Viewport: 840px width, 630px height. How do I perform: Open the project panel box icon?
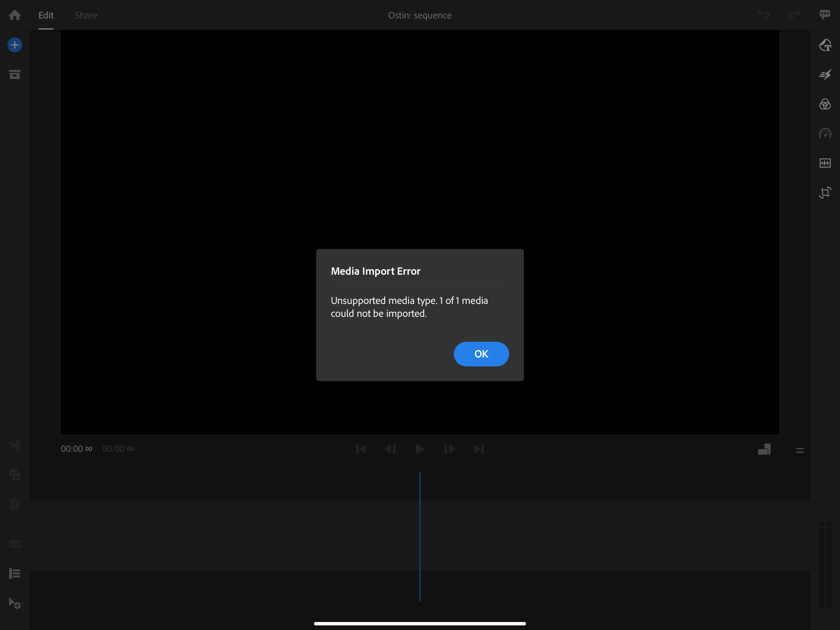pyautogui.click(x=15, y=74)
